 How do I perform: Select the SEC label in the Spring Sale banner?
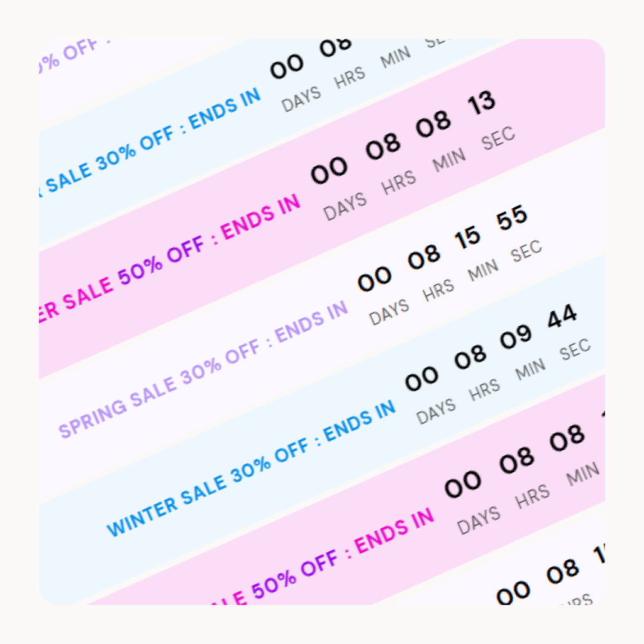(x=526, y=251)
